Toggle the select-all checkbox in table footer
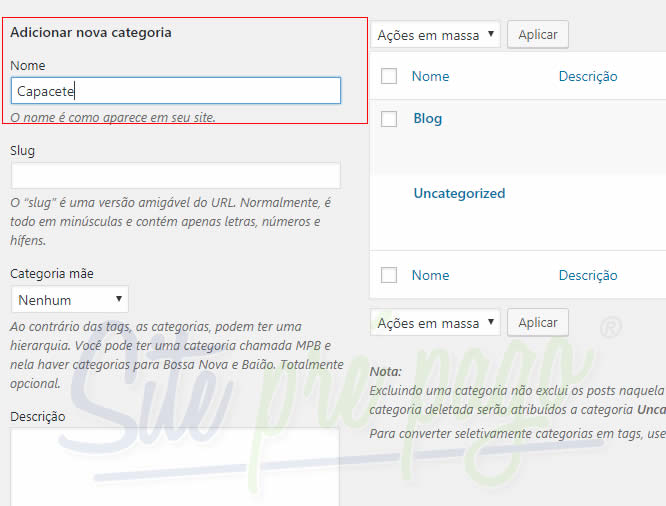The image size is (666, 506). coord(389,275)
